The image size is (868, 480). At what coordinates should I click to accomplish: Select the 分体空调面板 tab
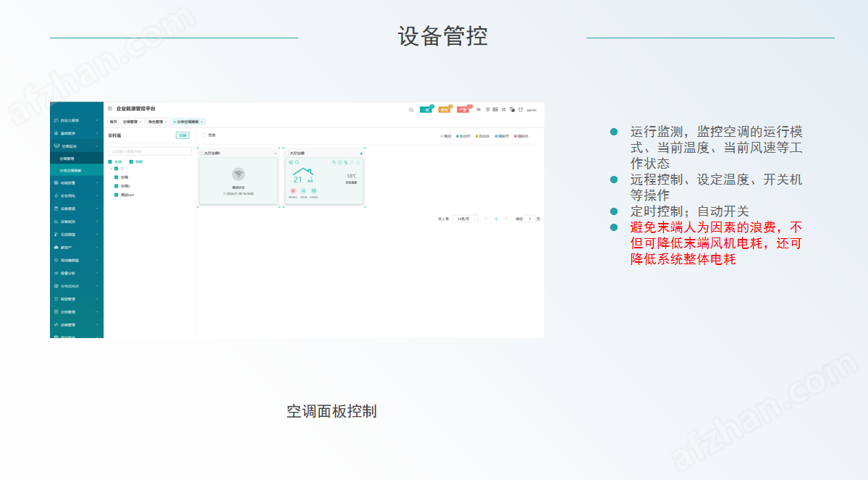pos(188,122)
